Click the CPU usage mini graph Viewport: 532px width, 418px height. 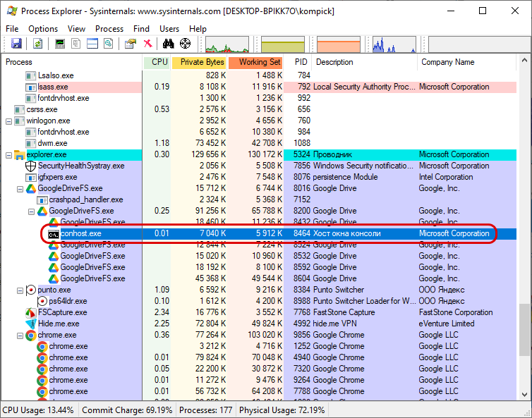(x=227, y=44)
